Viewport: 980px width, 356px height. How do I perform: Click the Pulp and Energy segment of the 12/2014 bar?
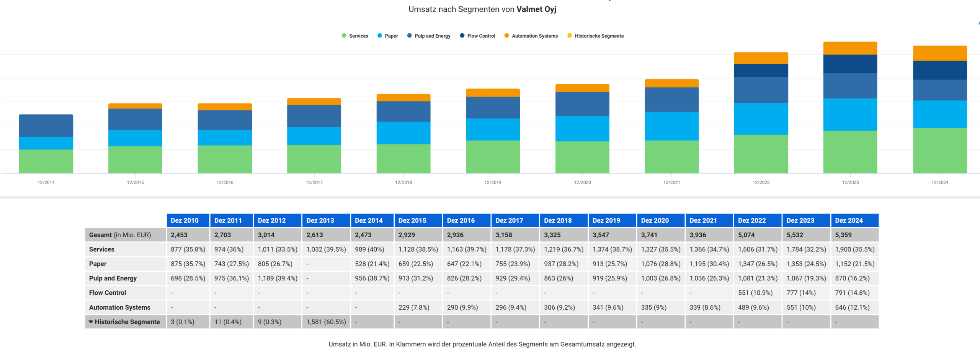point(46,126)
